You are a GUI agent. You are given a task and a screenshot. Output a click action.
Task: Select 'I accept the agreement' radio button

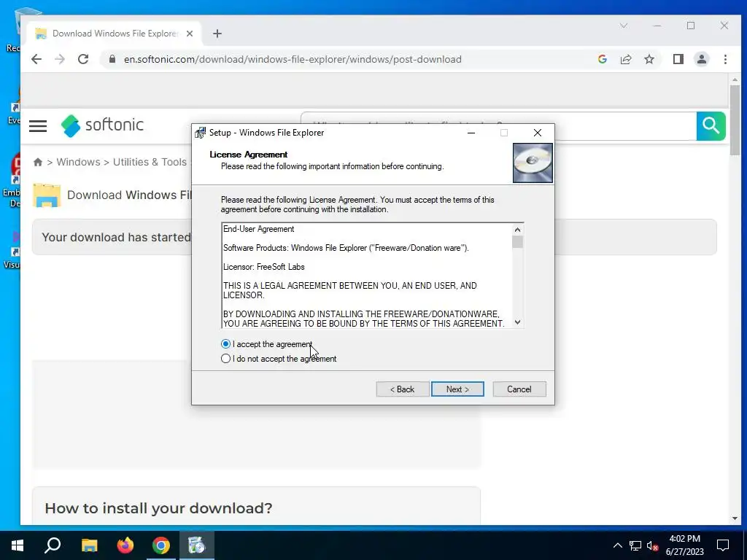click(x=226, y=344)
